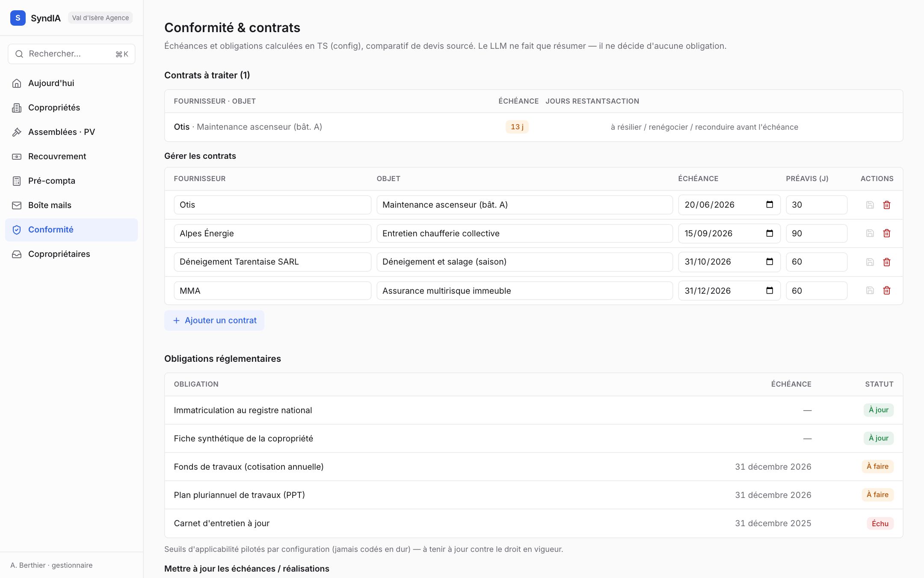Click the Plan pluriannuel de travaux (PPT) row
This screenshot has width=924, height=578.
click(533, 495)
